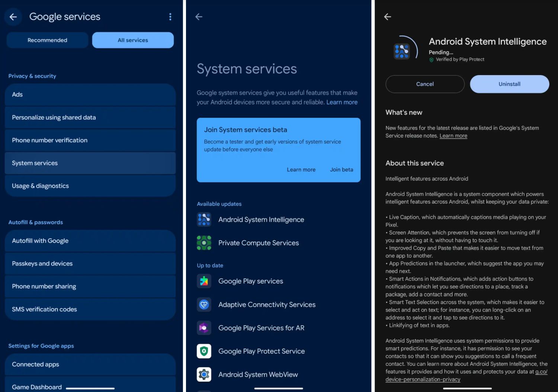Switch to the Recommended tab
Viewport: 558px width, 392px height.
coord(47,40)
